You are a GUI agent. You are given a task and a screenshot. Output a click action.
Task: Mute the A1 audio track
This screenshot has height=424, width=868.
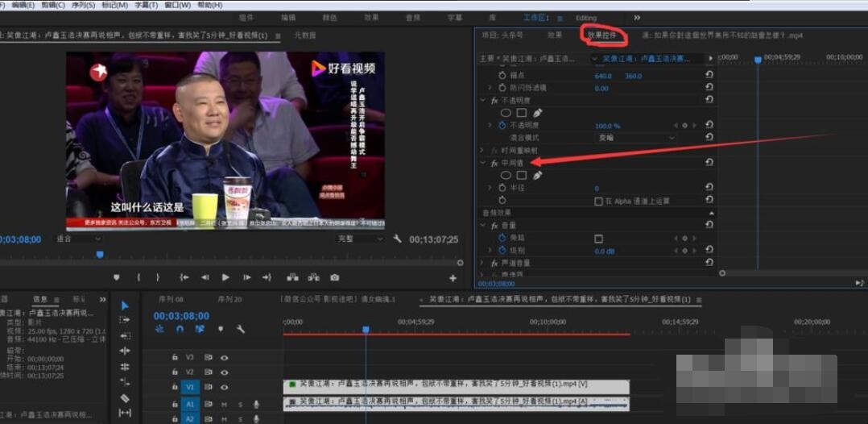coord(224,405)
